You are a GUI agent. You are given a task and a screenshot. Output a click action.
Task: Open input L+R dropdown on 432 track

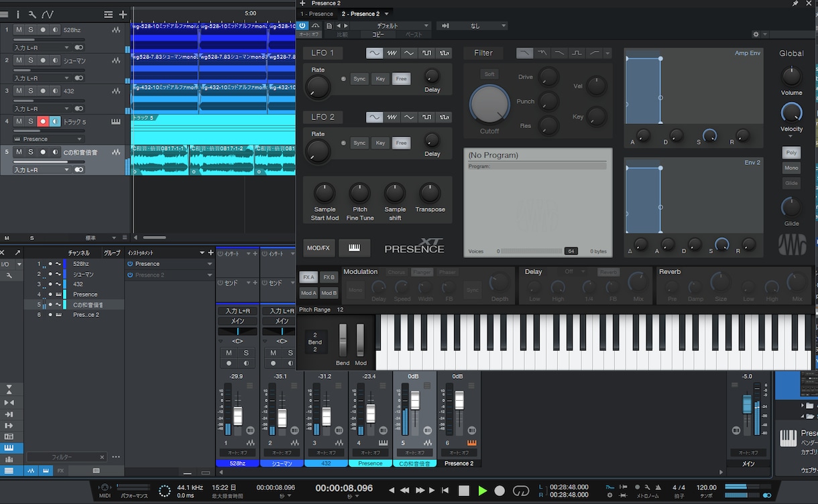click(42, 109)
